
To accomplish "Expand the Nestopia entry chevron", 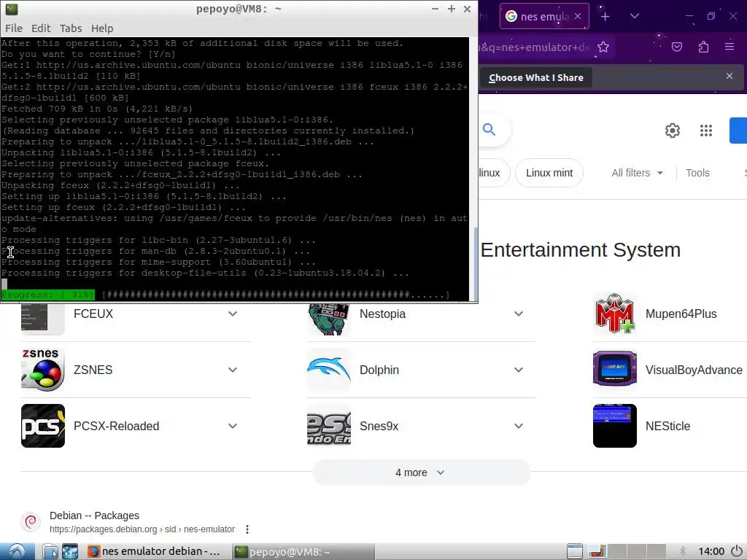I will (519, 314).
